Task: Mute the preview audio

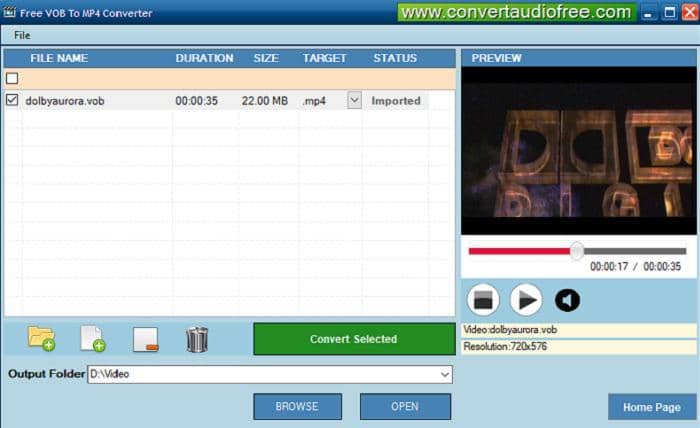Action: [x=567, y=300]
